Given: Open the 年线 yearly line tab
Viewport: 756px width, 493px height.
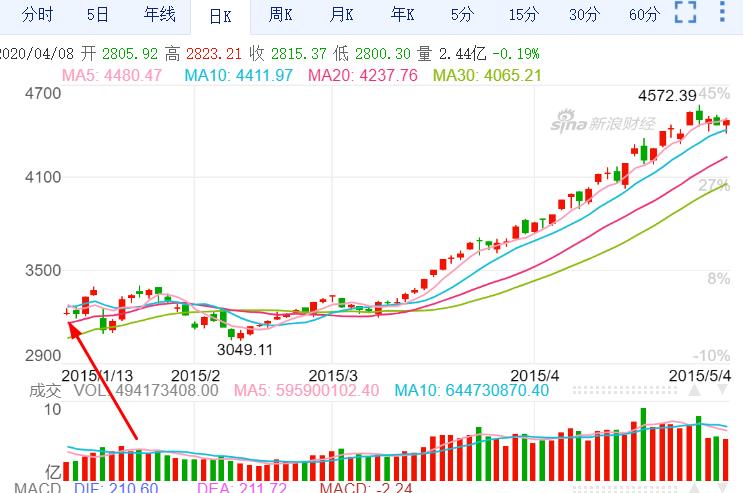Looking at the screenshot, I should coord(159,14).
